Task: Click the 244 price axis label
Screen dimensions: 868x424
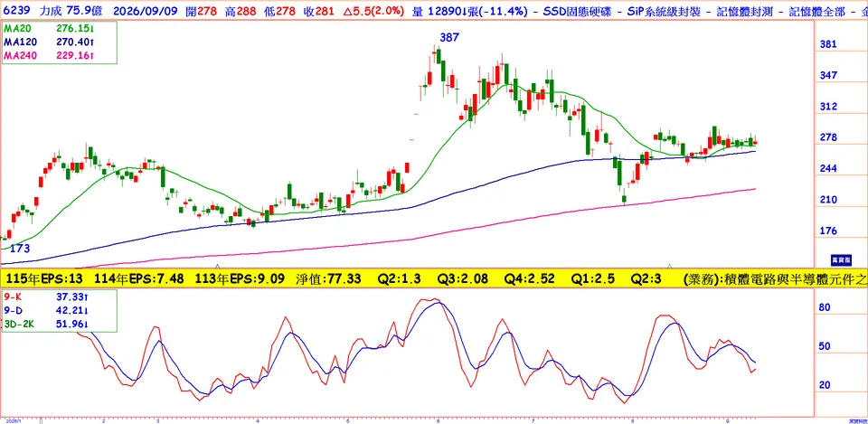Action: tap(828, 169)
